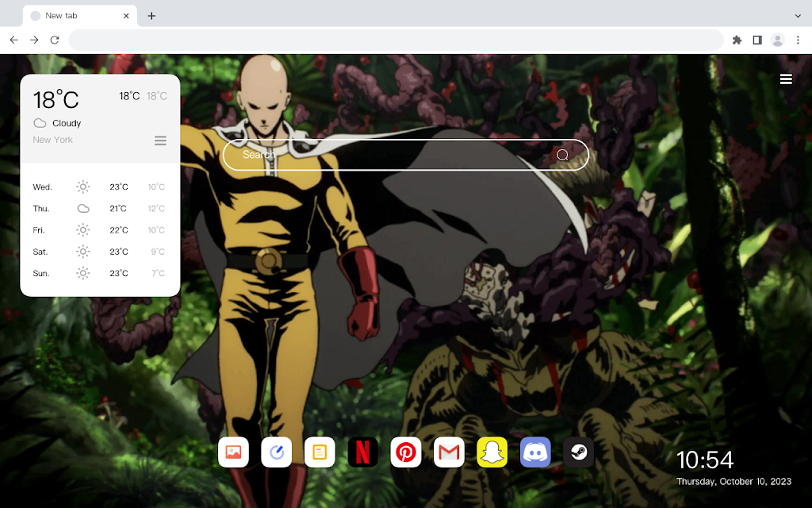
Task: Click the magnifier search icon
Action: pyautogui.click(x=562, y=155)
